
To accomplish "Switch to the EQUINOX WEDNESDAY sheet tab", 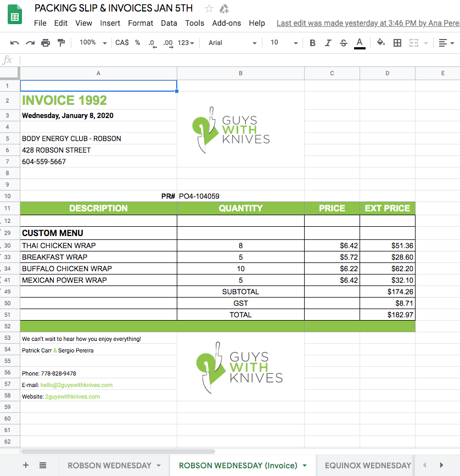I will coord(367,465).
